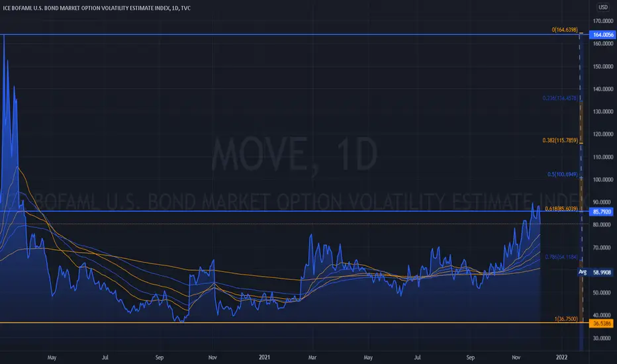Click the 80.0000 price axis label
This screenshot has width=617, height=364.
[x=603, y=225]
